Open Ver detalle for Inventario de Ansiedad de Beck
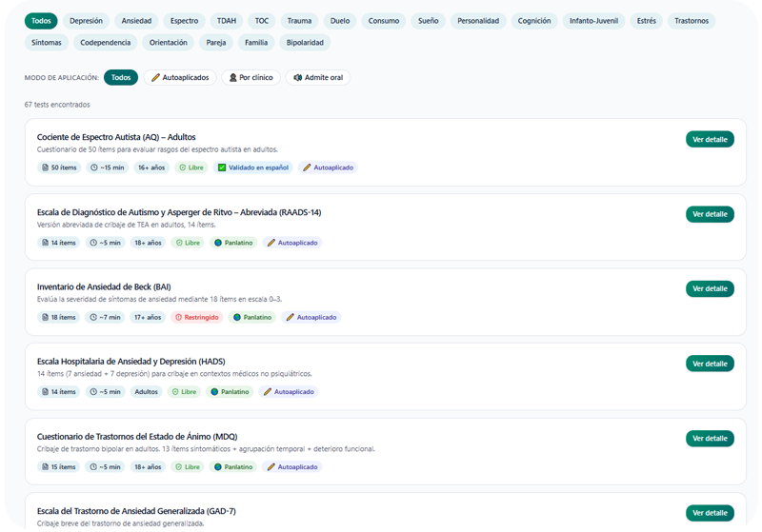Viewport: 762px width, 532px height. [x=710, y=288]
